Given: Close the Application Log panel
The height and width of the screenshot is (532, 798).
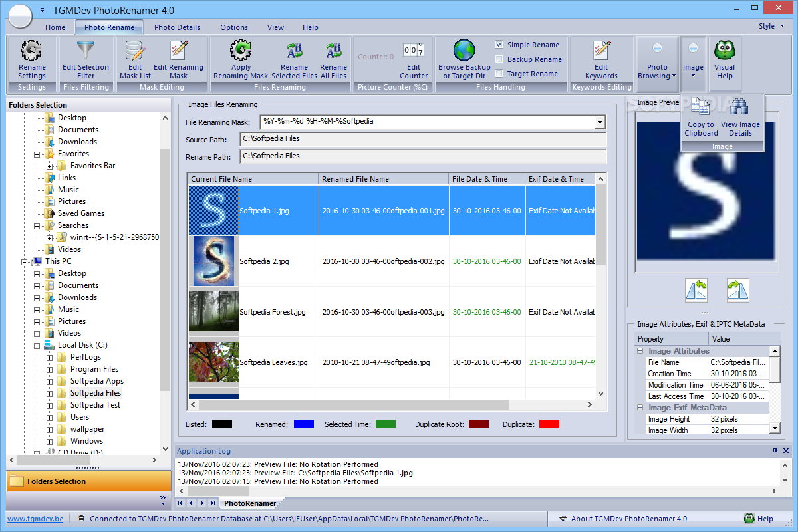Looking at the screenshot, I should (787, 451).
